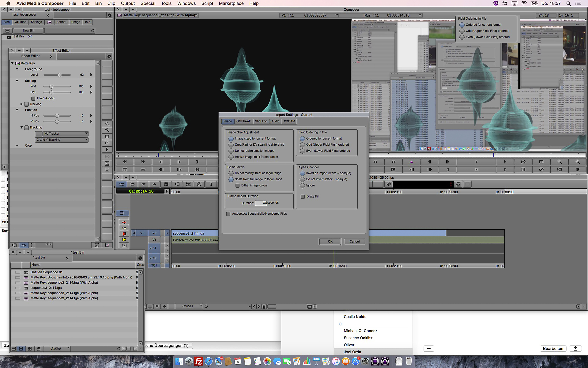Open the Untitled bin view dropdown
The width and height of the screenshot is (588, 368).
[57, 349]
